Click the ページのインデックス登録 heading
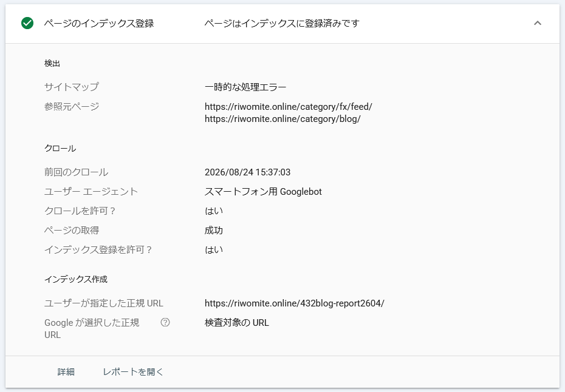Image resolution: width=565 pixels, height=392 pixels. tap(99, 24)
